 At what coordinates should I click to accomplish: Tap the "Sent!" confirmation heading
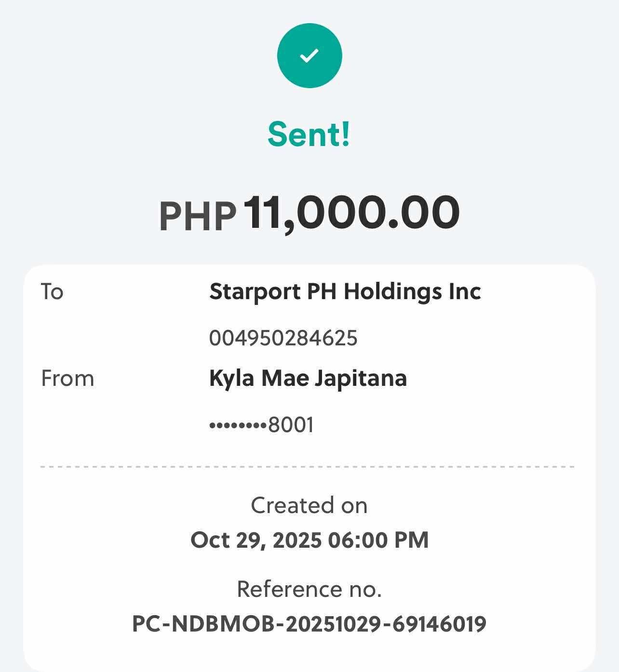pyautogui.click(x=309, y=134)
